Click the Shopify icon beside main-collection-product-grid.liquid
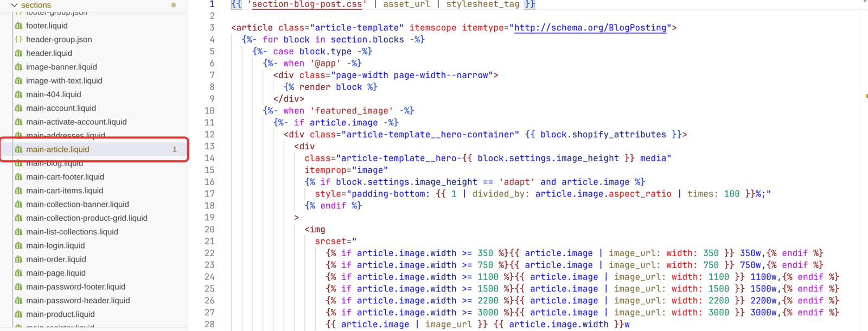 18,218
